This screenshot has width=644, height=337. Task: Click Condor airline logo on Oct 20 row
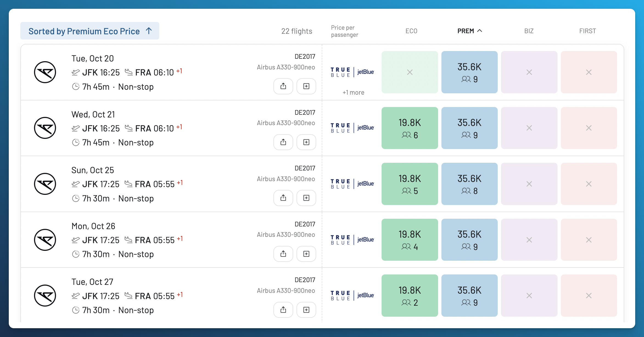45,72
